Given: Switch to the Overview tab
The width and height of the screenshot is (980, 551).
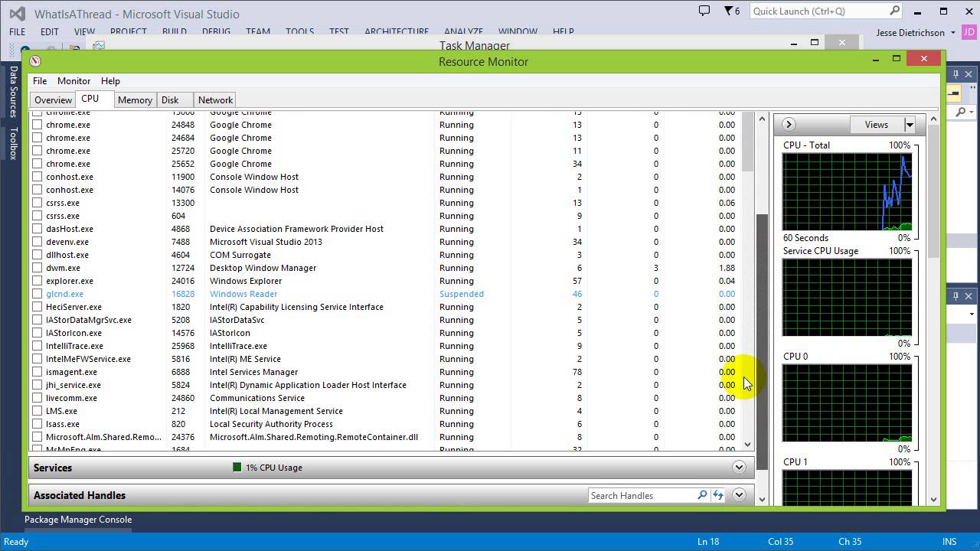Looking at the screenshot, I should click(53, 100).
